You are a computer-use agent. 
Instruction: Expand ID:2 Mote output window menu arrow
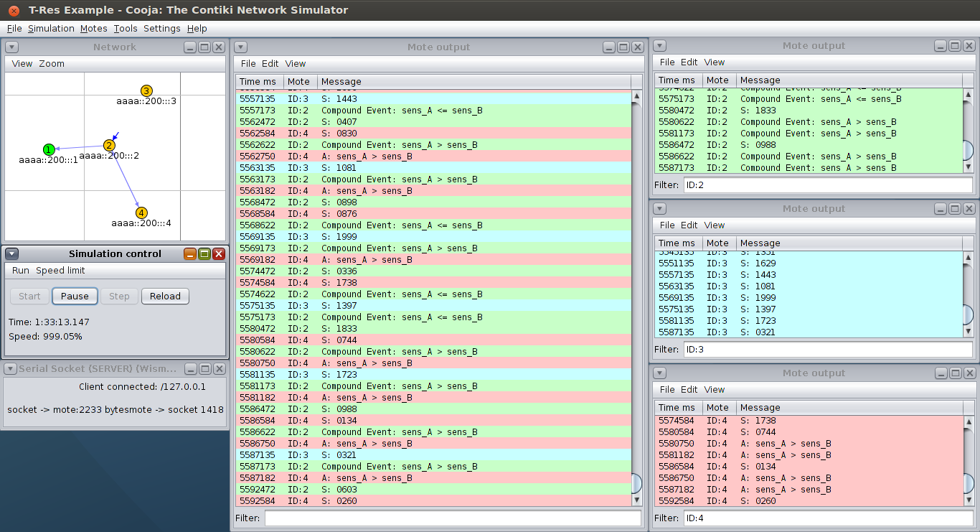pos(660,45)
